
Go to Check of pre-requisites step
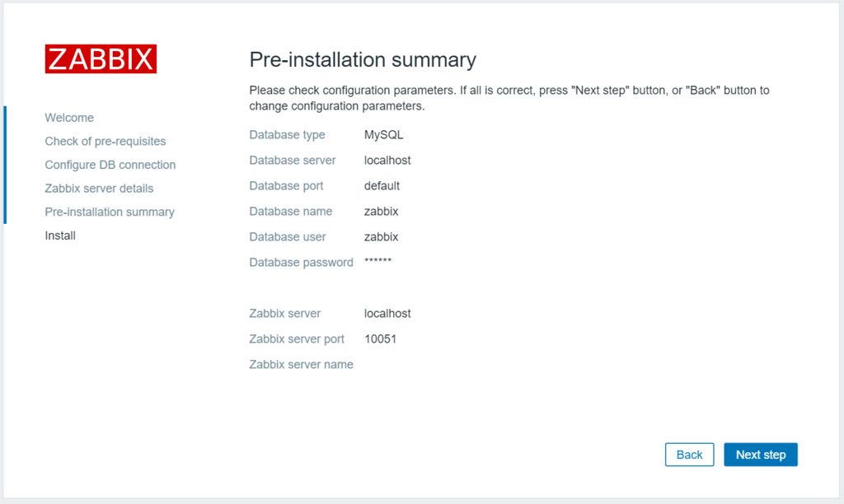tap(105, 142)
